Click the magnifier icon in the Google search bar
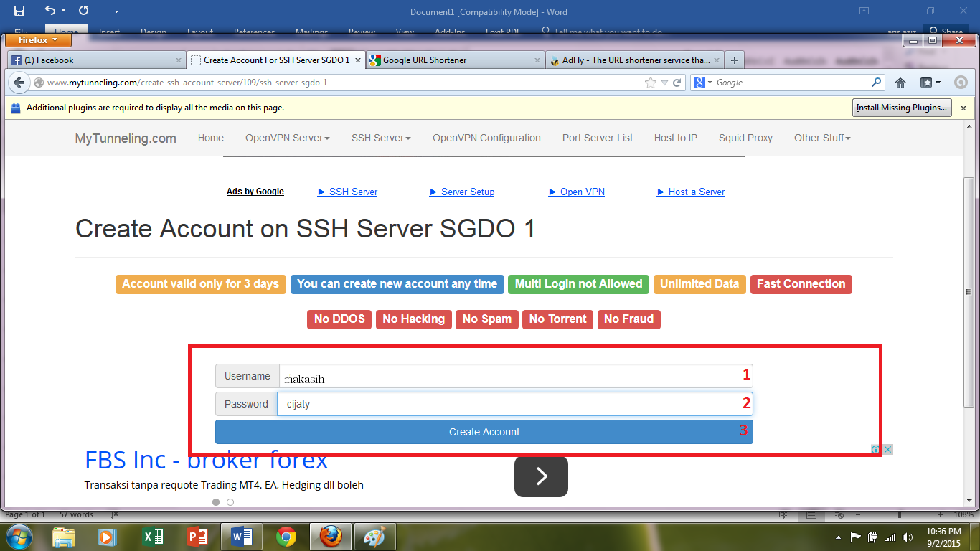Screen dimensions: 980x551 (876, 82)
